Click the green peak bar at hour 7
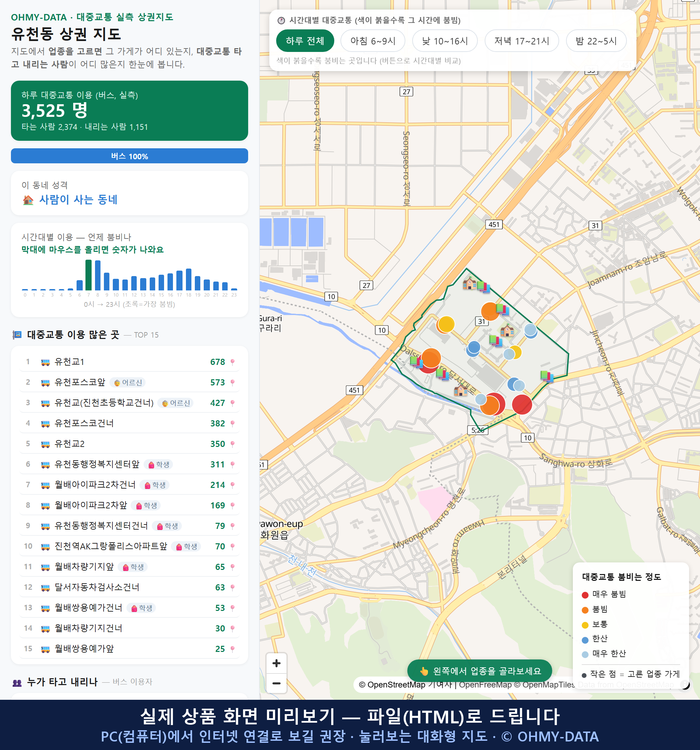 tap(89, 275)
